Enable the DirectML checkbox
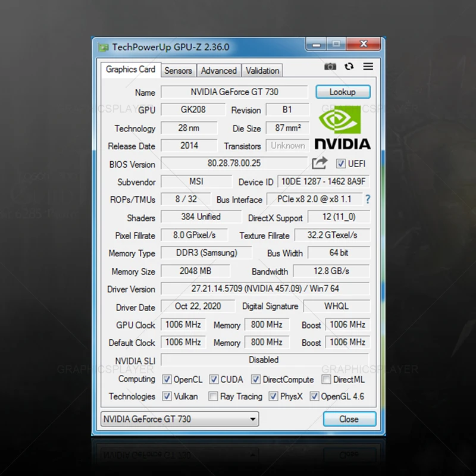Viewport: 476px width, 476px height. point(326,379)
